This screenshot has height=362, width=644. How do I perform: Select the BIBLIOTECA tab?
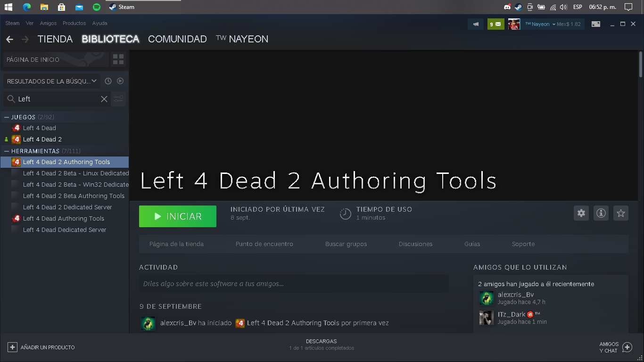point(110,39)
